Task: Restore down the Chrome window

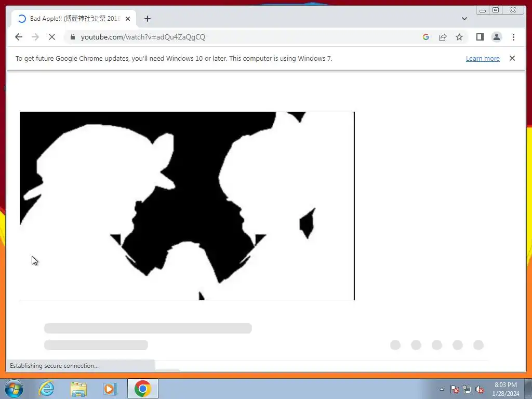Action: tap(496, 10)
